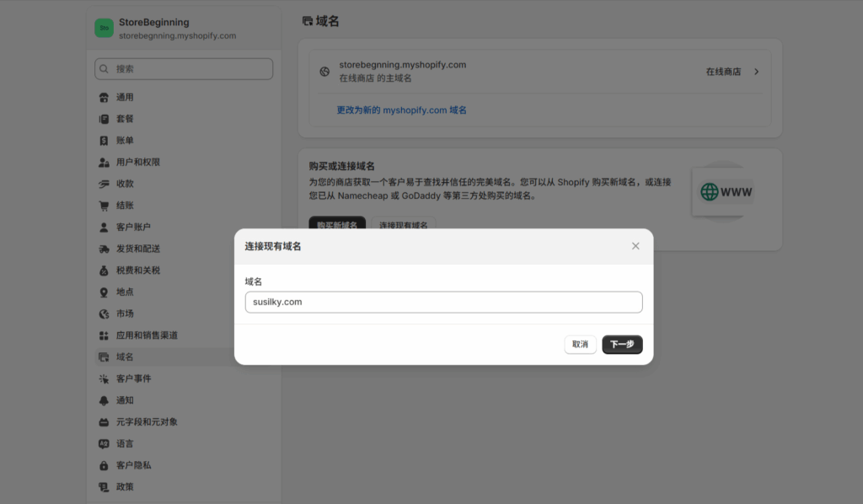The height and width of the screenshot is (504, 863).
Task: Open Users and permissions settings
Action: [137, 162]
